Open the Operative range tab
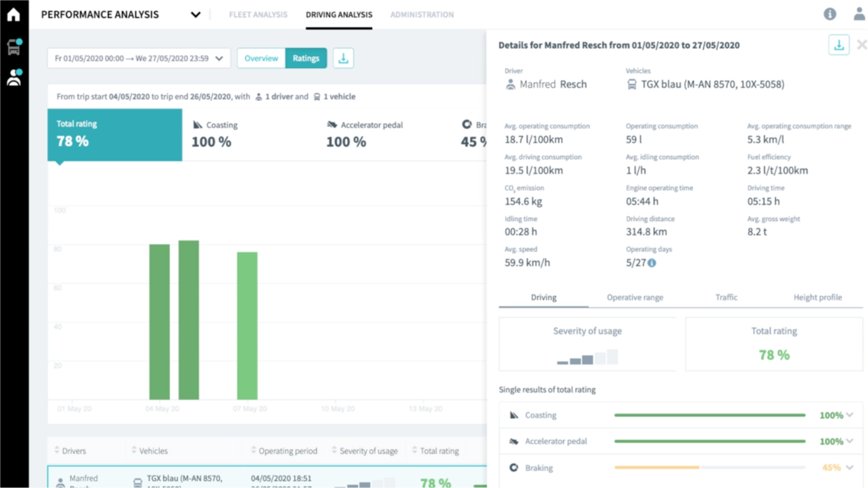This screenshot has height=488, width=868. 635,297
